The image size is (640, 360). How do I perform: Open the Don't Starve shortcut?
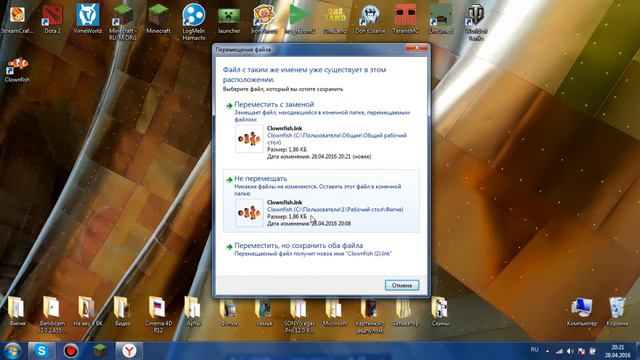370,18
